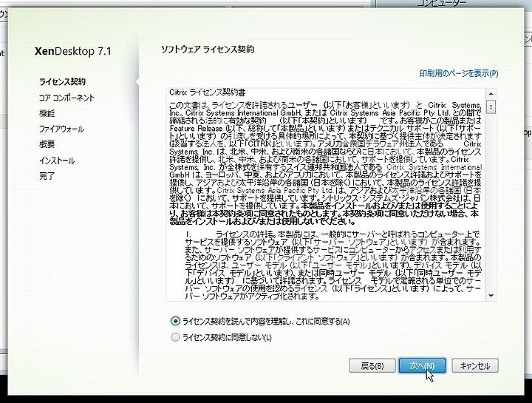
Task: Click the 戻る(B) button
Action: (x=372, y=365)
